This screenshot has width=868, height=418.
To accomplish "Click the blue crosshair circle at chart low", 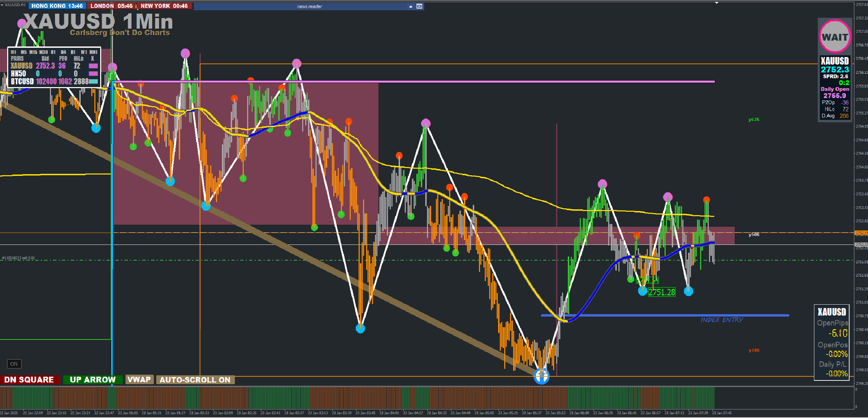I will pyautogui.click(x=542, y=376).
